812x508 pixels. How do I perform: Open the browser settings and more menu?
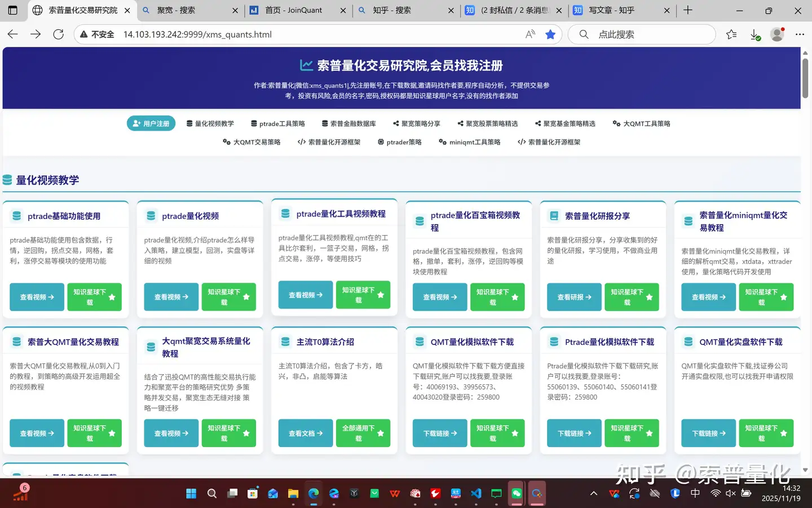click(800, 34)
